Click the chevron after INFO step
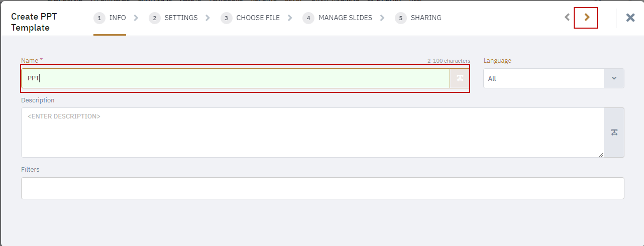Image resolution: width=644 pixels, height=246 pixels. (x=136, y=18)
